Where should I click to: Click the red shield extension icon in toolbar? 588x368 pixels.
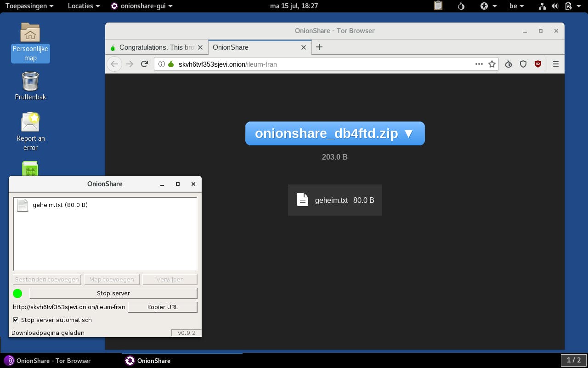538,64
